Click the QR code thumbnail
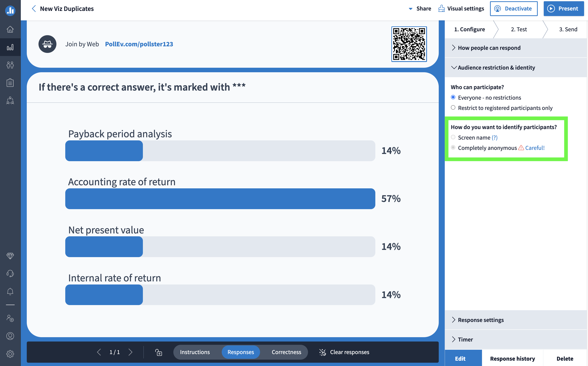The width and height of the screenshot is (588, 366). [x=409, y=44]
